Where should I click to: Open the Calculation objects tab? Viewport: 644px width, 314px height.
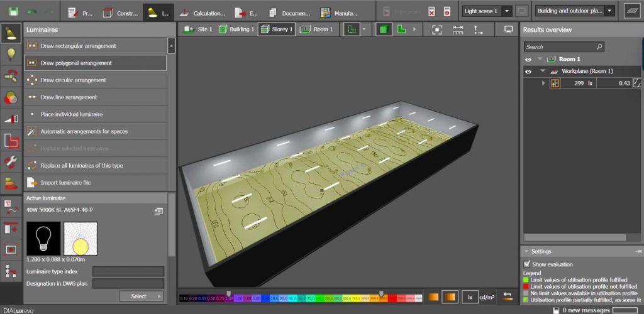click(203, 13)
